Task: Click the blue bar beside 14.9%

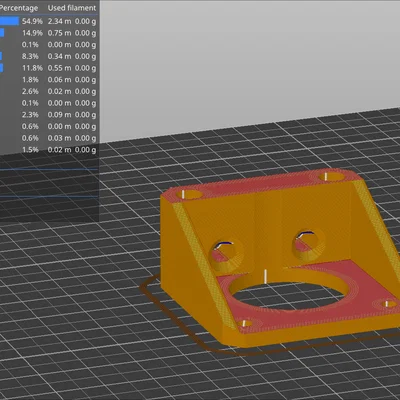Action: pos(2,33)
